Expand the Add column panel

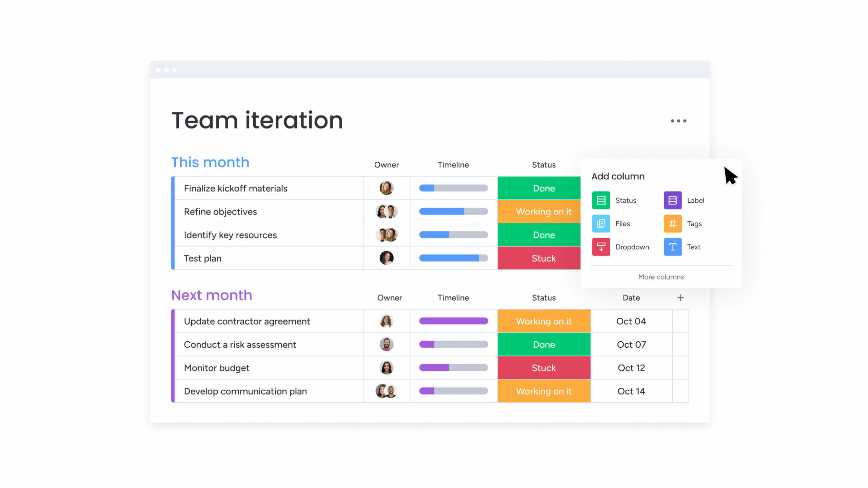pos(661,277)
